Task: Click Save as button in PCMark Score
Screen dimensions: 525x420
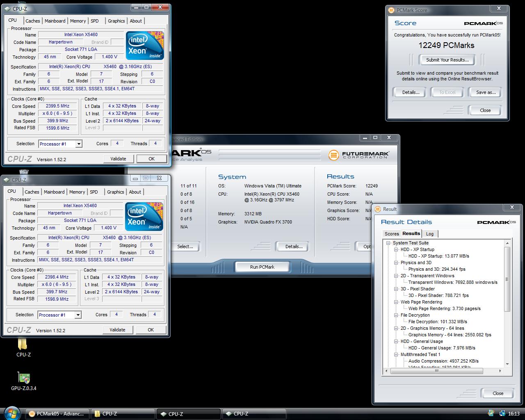Action: point(486,92)
